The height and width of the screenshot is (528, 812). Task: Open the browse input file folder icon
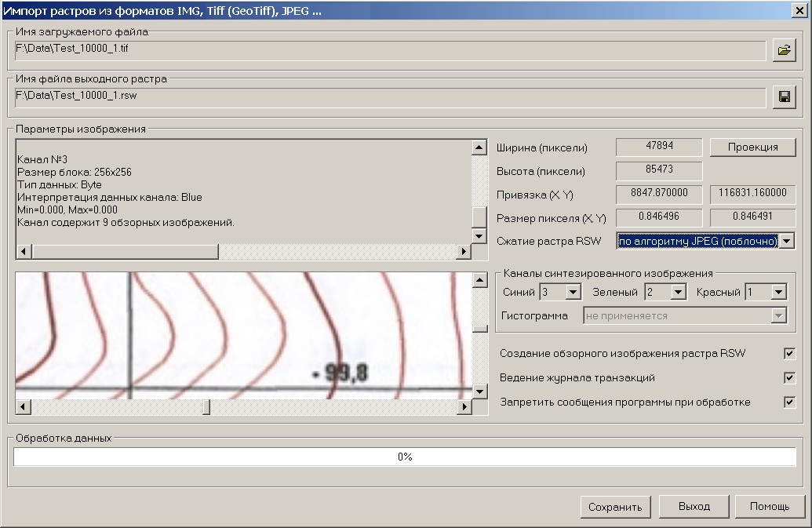pyautogui.click(x=783, y=50)
